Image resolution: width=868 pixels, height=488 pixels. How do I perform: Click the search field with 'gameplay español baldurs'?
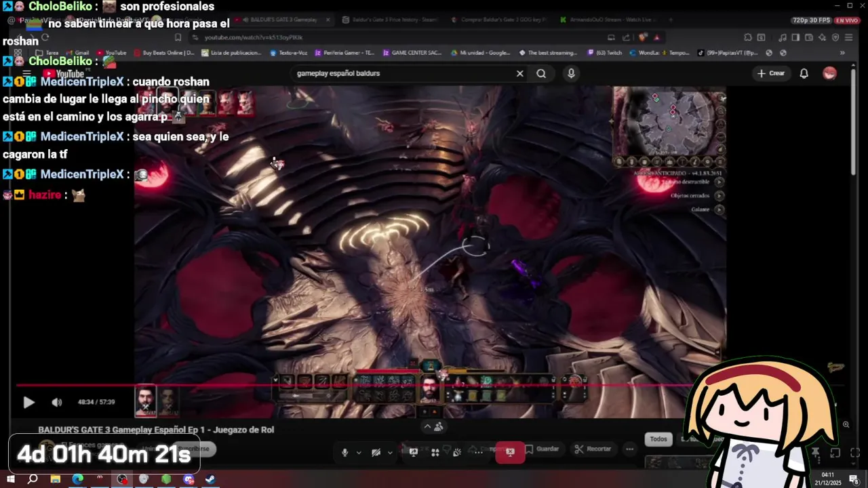tap(403, 73)
